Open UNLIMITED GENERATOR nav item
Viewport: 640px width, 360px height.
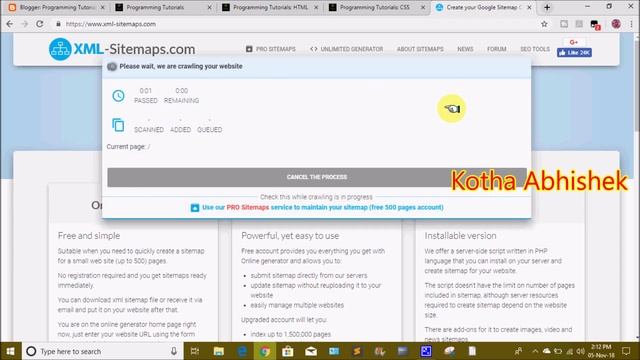347,49
